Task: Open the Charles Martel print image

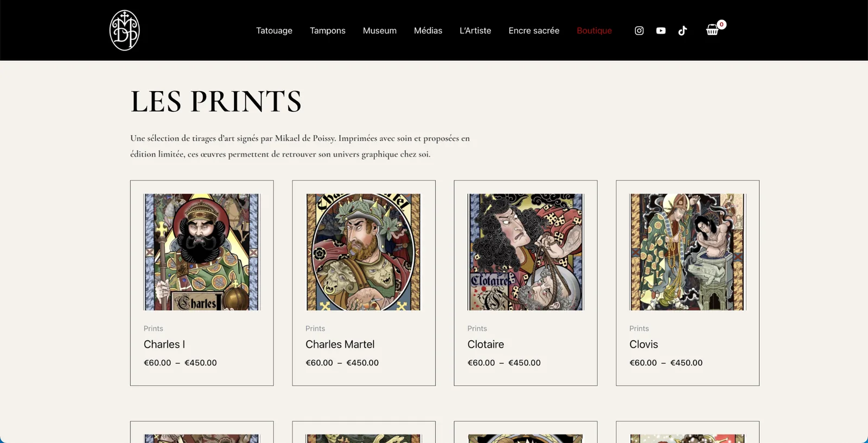Action: tap(363, 252)
